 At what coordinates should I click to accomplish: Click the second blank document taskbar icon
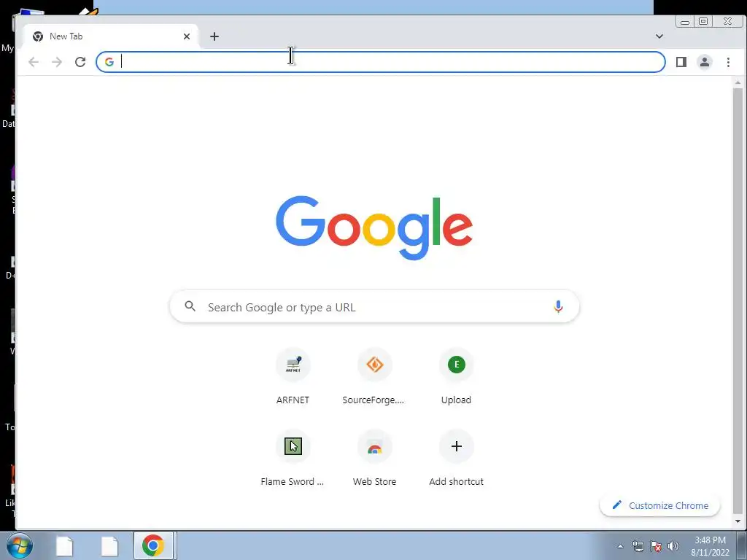109,545
